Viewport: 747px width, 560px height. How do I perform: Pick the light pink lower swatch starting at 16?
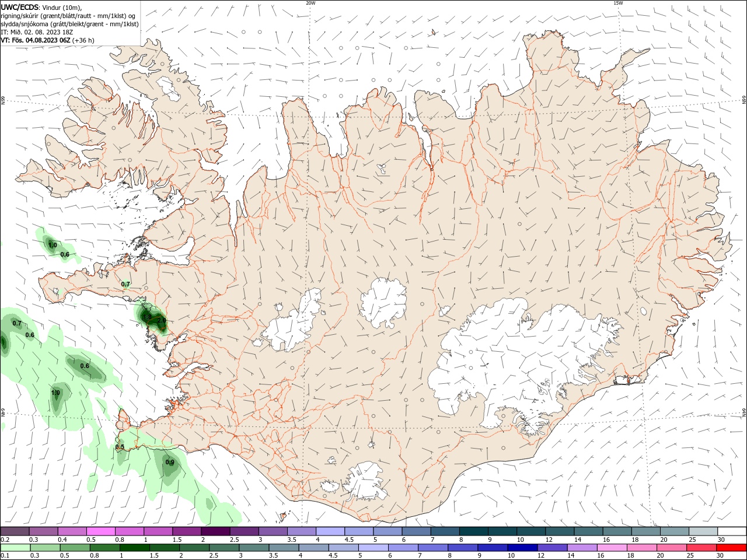[613, 548]
